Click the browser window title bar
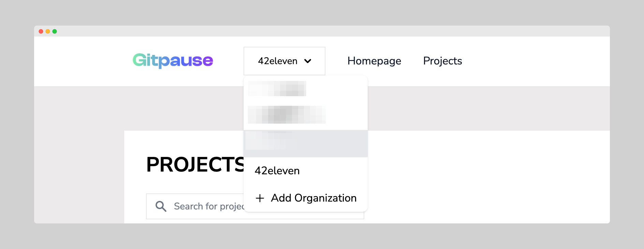Image resolution: width=644 pixels, height=249 pixels. pos(322,31)
